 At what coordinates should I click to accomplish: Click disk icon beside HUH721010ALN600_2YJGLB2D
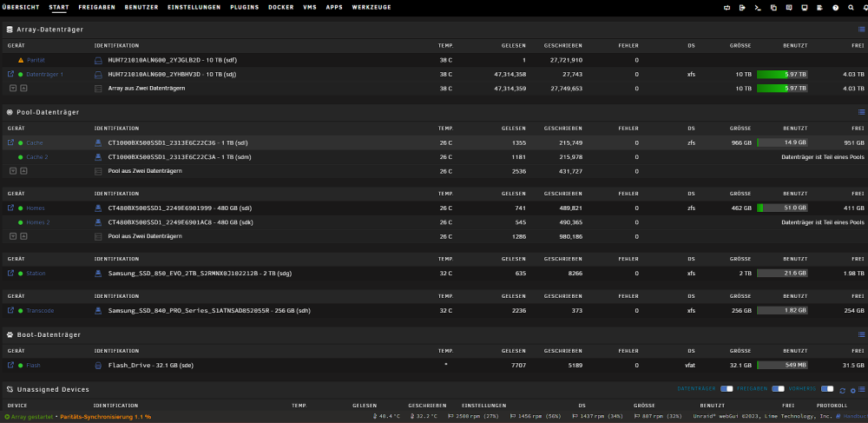click(x=98, y=60)
